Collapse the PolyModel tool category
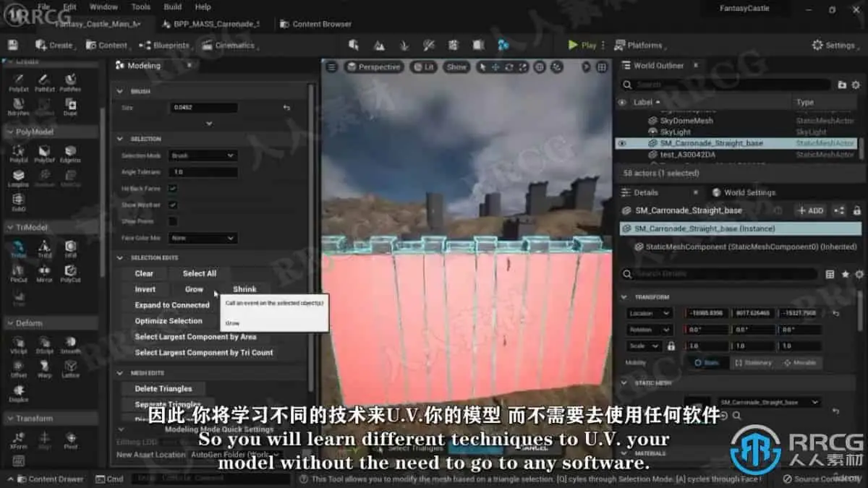 coord(9,132)
